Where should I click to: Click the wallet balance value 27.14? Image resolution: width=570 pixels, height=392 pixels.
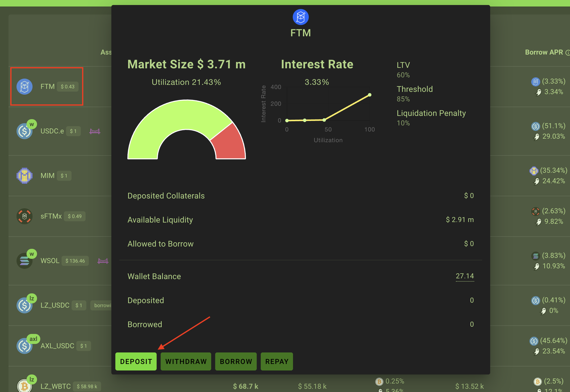(464, 276)
